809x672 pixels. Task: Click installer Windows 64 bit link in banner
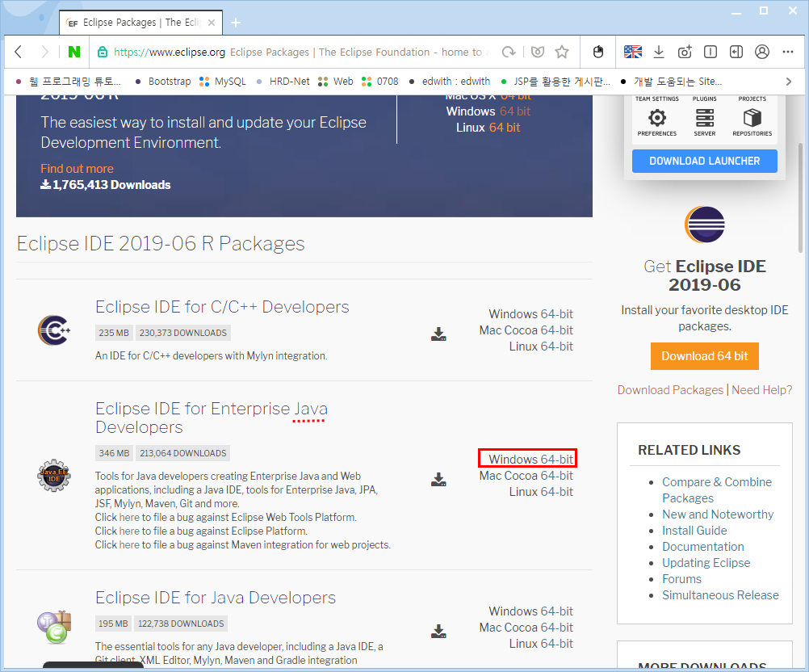[515, 111]
